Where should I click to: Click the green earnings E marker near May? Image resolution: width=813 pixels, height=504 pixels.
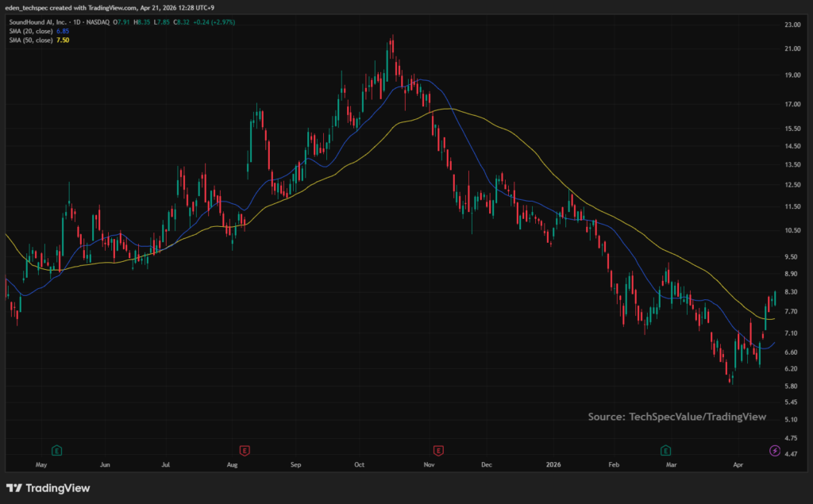pyautogui.click(x=57, y=450)
